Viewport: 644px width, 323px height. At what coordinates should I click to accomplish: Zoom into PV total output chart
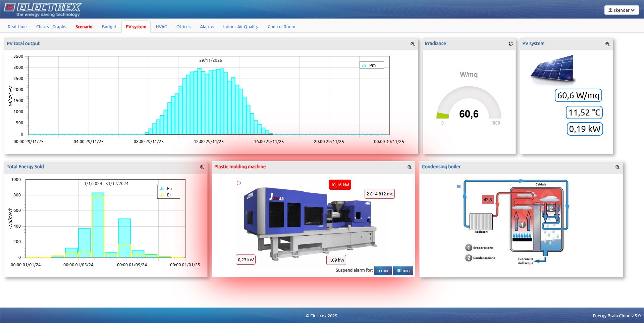pyautogui.click(x=413, y=44)
